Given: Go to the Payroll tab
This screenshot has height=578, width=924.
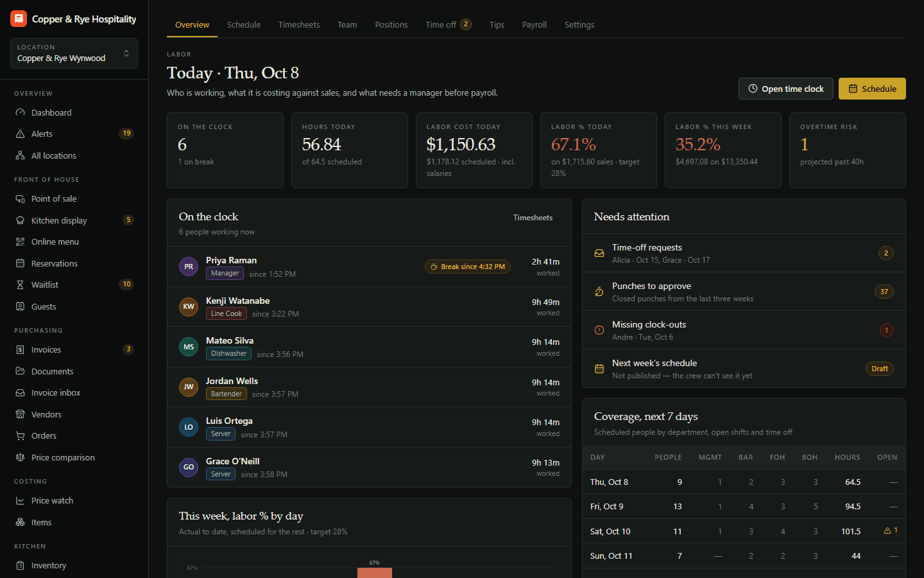Looking at the screenshot, I should (x=535, y=24).
